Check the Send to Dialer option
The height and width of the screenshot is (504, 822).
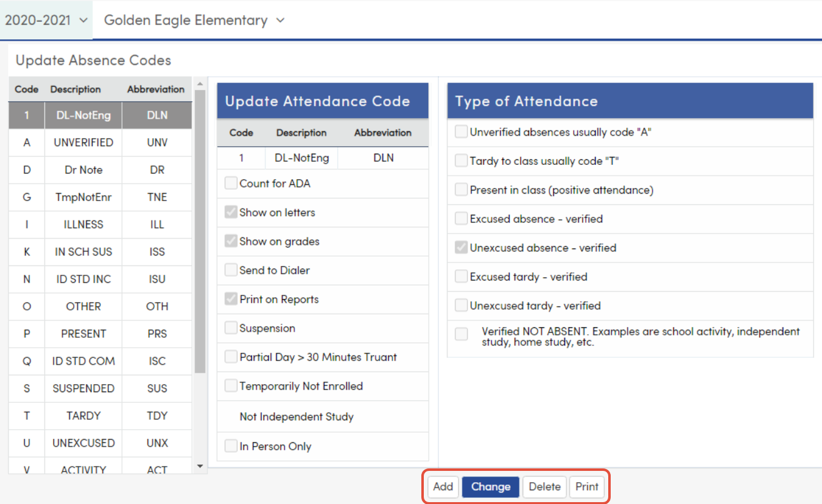coord(231,270)
